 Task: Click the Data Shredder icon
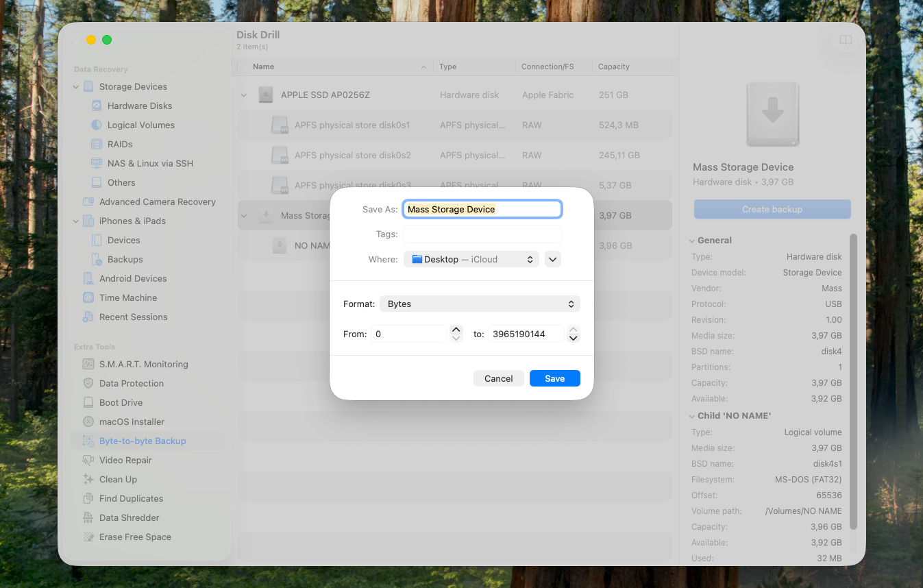(88, 518)
